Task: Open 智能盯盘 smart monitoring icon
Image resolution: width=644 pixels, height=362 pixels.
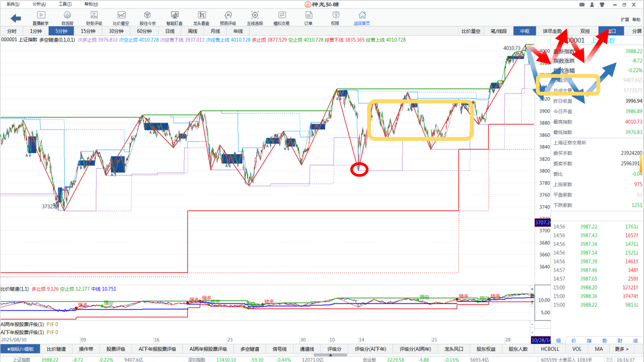Action: coord(174,16)
